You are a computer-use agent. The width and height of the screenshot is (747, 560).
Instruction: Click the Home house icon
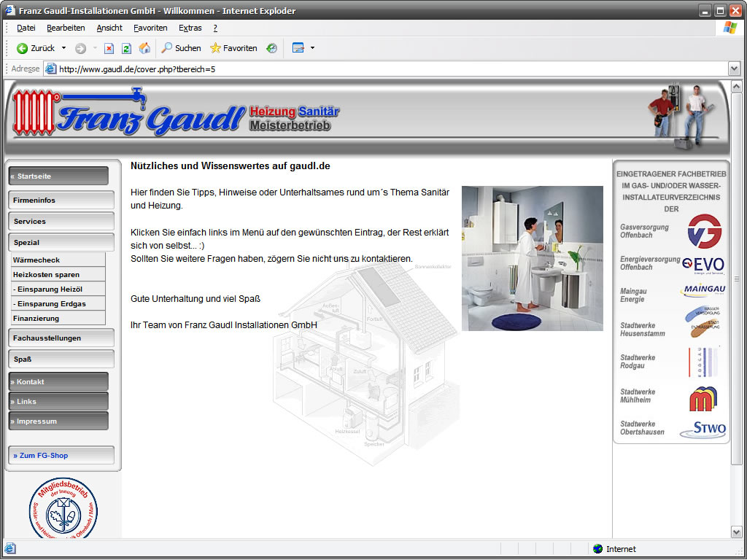[x=144, y=48]
